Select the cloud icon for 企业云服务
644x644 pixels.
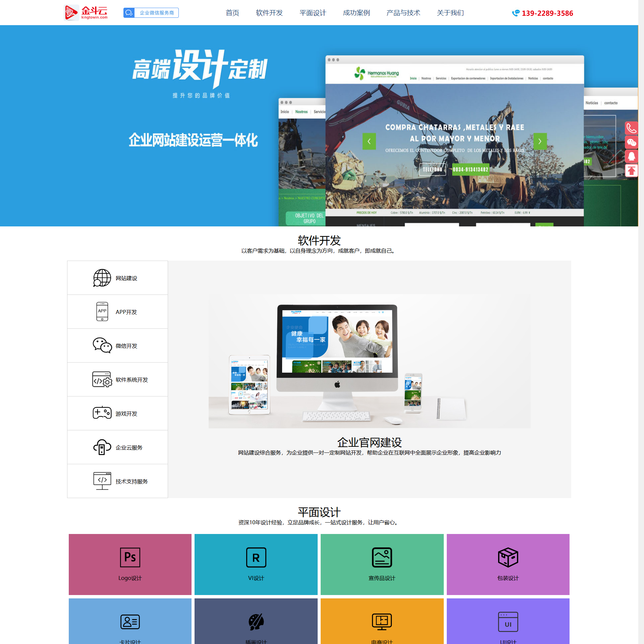[x=102, y=447]
